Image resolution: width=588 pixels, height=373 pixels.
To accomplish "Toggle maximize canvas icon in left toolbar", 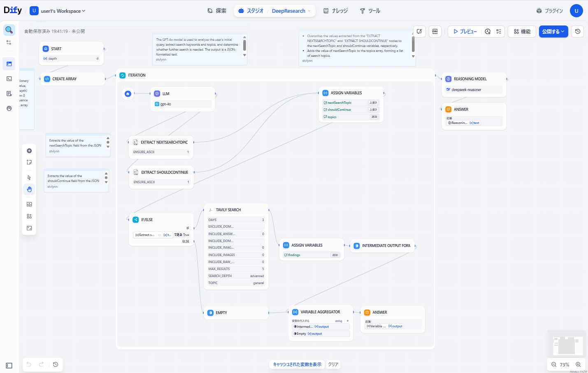I will (29, 228).
